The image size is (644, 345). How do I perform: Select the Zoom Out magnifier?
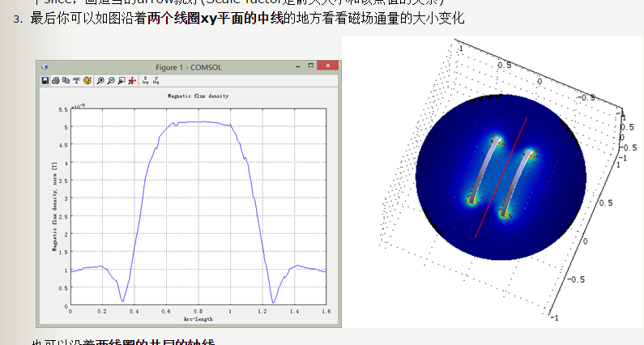click(x=111, y=80)
